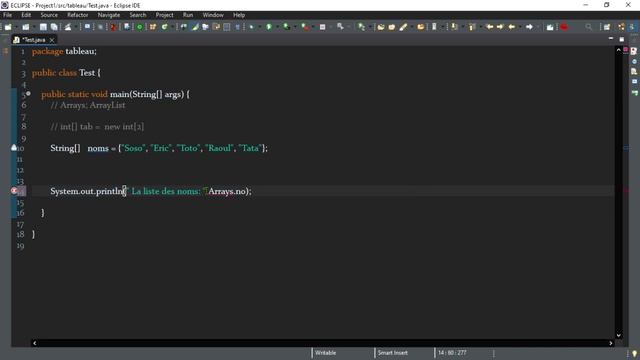640x360 pixels.
Task: Open the Refactor menu
Action: pos(78,15)
